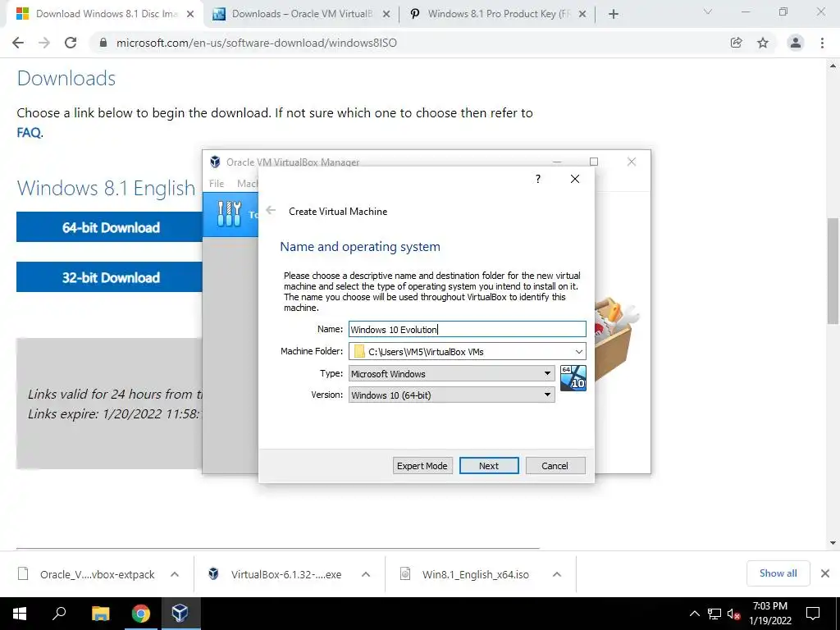Click the VirtualBox Tools icon in Manager
This screenshot has width=840, height=630.
point(230,214)
